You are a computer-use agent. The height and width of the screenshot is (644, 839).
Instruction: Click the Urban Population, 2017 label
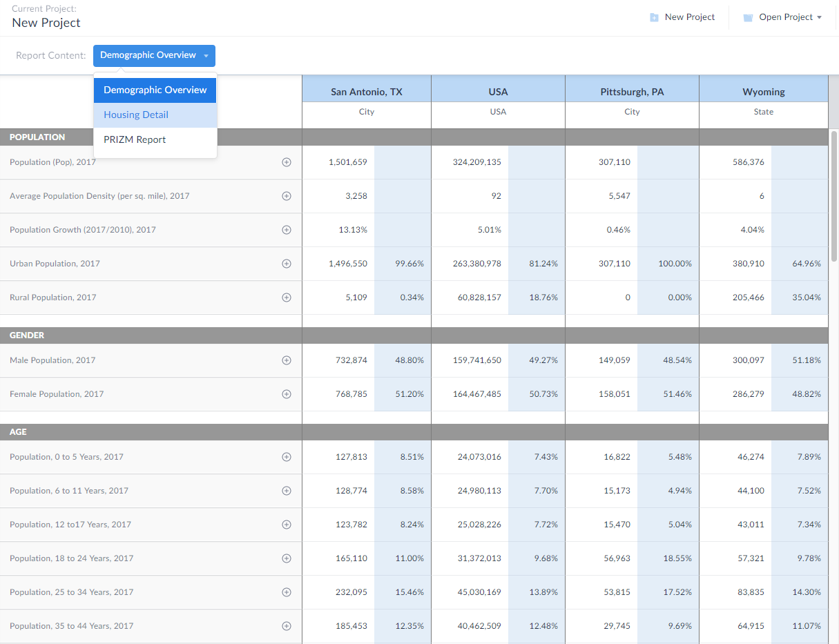pos(55,264)
